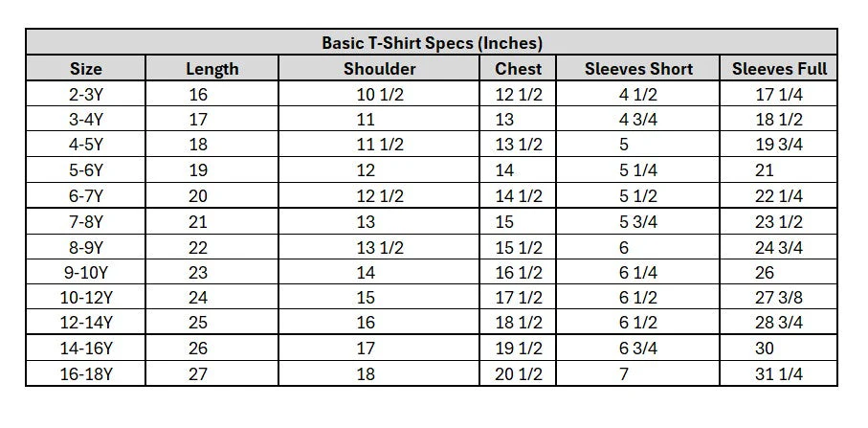Screen dimensions: 868x428
Task: Select the Sleeves Short column header
Action: [x=638, y=69]
